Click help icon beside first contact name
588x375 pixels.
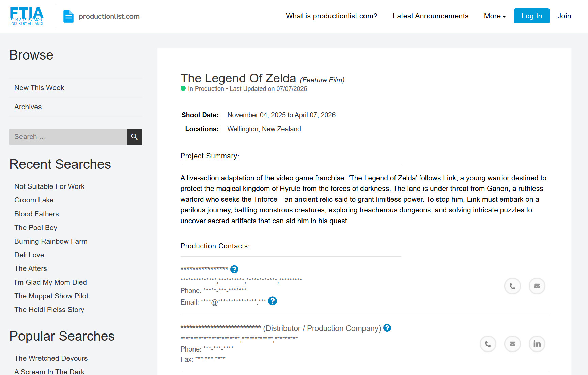pos(234,269)
